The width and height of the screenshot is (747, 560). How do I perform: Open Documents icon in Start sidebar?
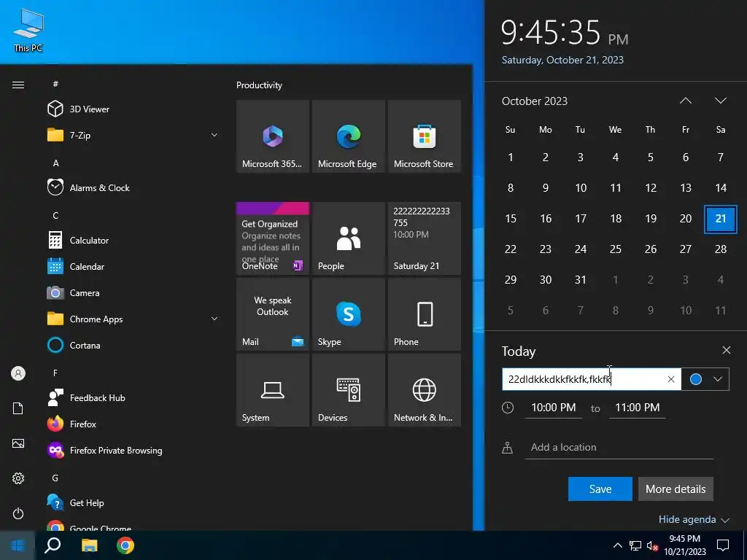click(x=18, y=408)
